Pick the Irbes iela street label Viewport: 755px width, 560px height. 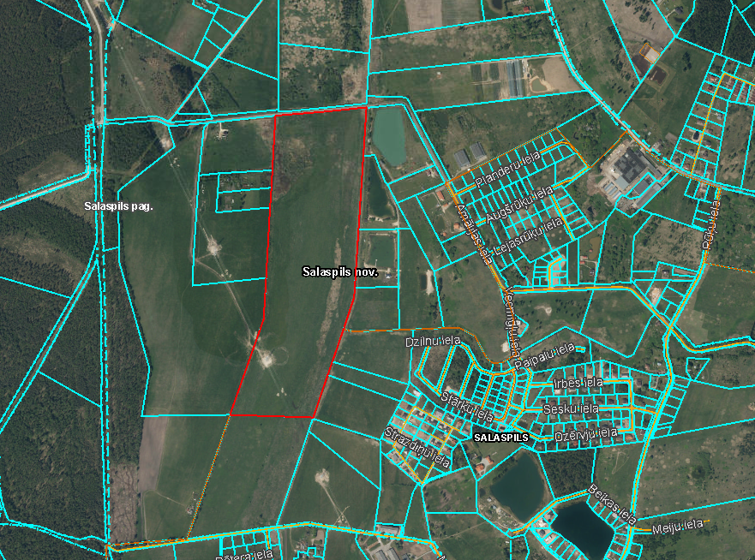click(x=579, y=382)
